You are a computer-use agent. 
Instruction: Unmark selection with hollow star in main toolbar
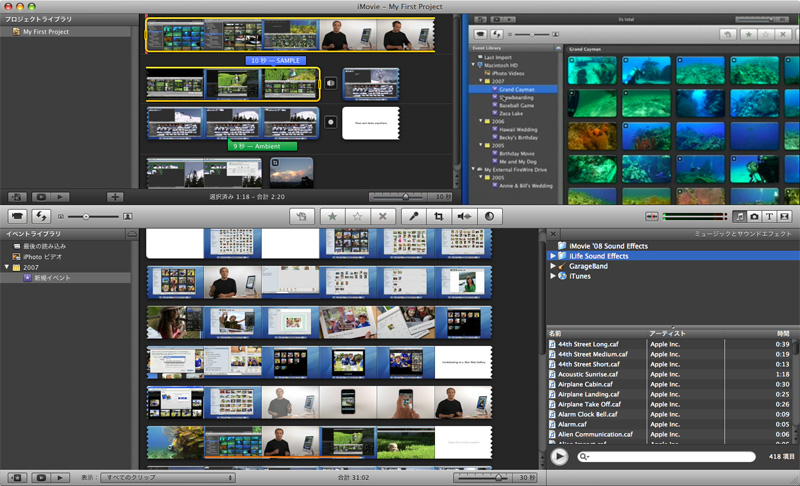[x=358, y=216]
